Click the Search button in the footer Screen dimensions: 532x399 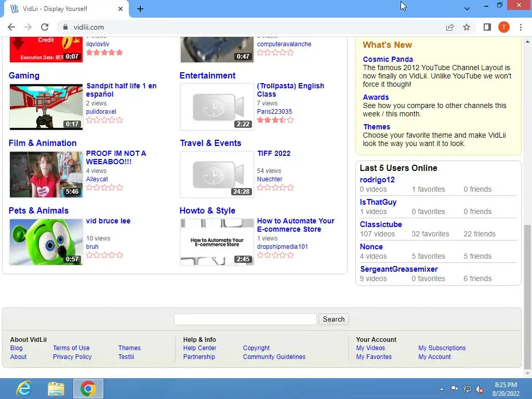tap(334, 319)
